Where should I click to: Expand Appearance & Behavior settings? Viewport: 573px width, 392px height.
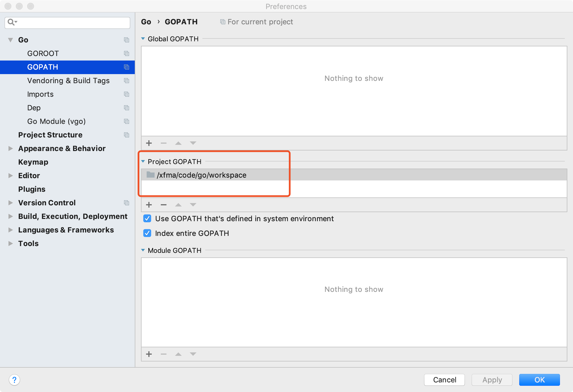[10, 148]
